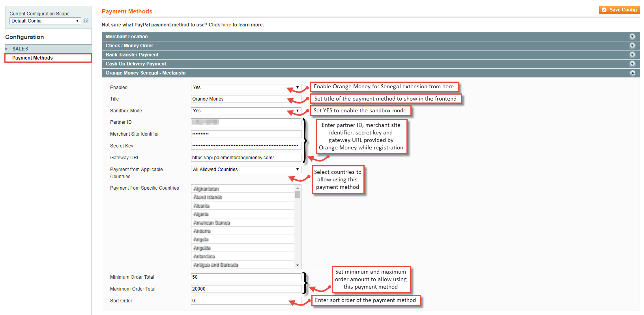Open the 'here' PayPal learn more link
The image size is (644, 315).
point(226,25)
